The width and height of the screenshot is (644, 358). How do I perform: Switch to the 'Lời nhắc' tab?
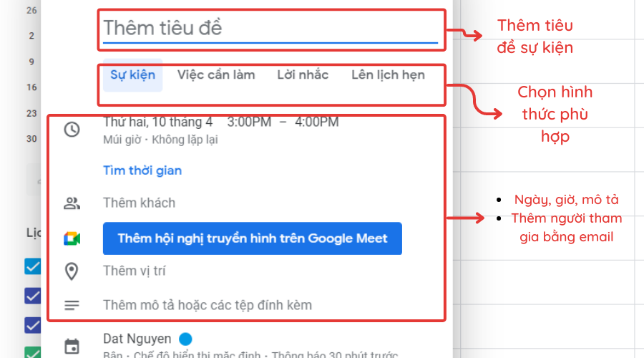click(x=303, y=75)
